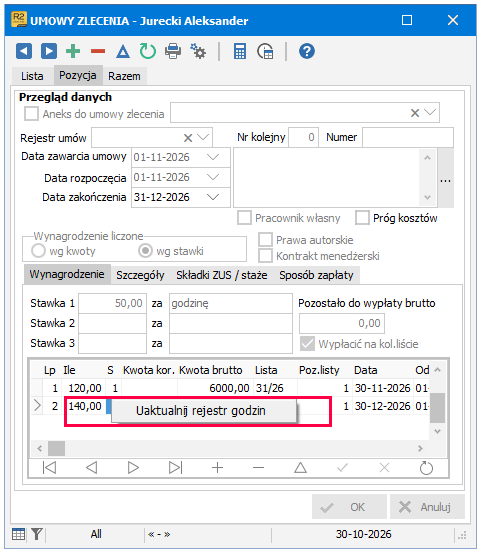The image size is (483, 552).
Task: Add new contract with green plus icon
Action: click(x=73, y=51)
